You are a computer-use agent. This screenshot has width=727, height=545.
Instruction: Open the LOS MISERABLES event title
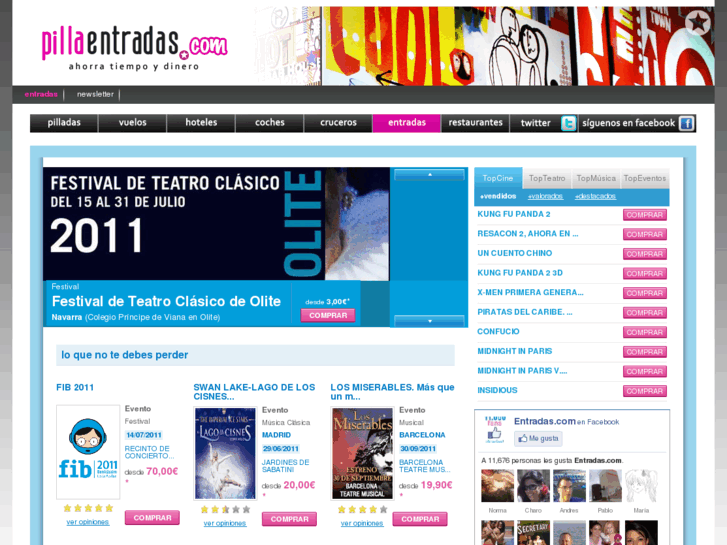pos(392,392)
